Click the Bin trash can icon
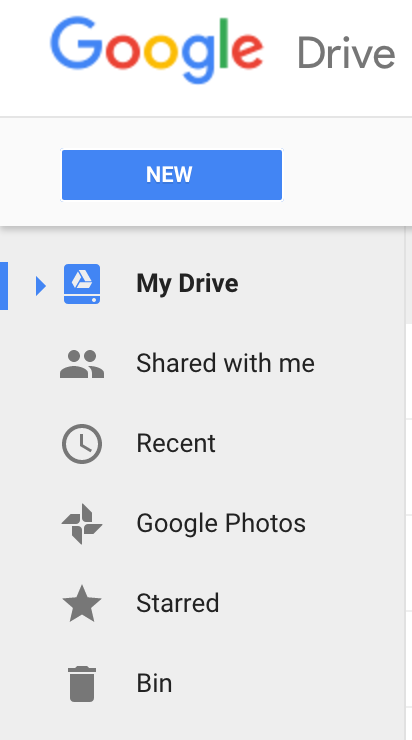Screen dimensions: 412x740 tap(82, 683)
